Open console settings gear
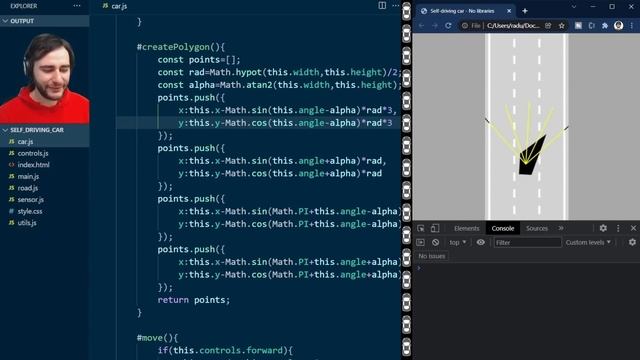Screen dimensions: 640x360 coord(632,242)
